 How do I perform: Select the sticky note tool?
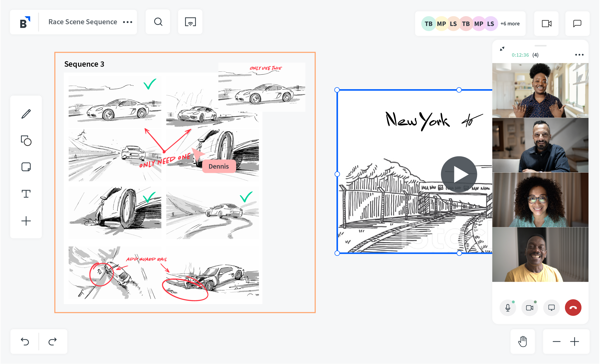click(26, 167)
